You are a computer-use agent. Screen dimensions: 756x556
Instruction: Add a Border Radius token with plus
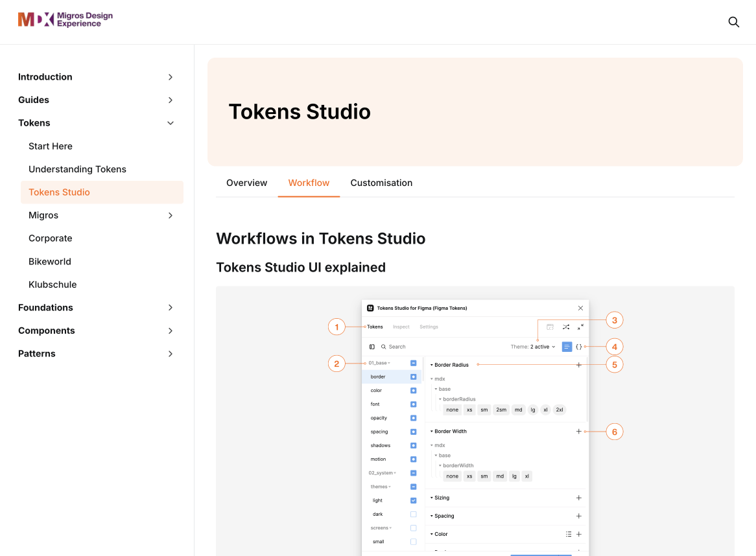[578, 365]
